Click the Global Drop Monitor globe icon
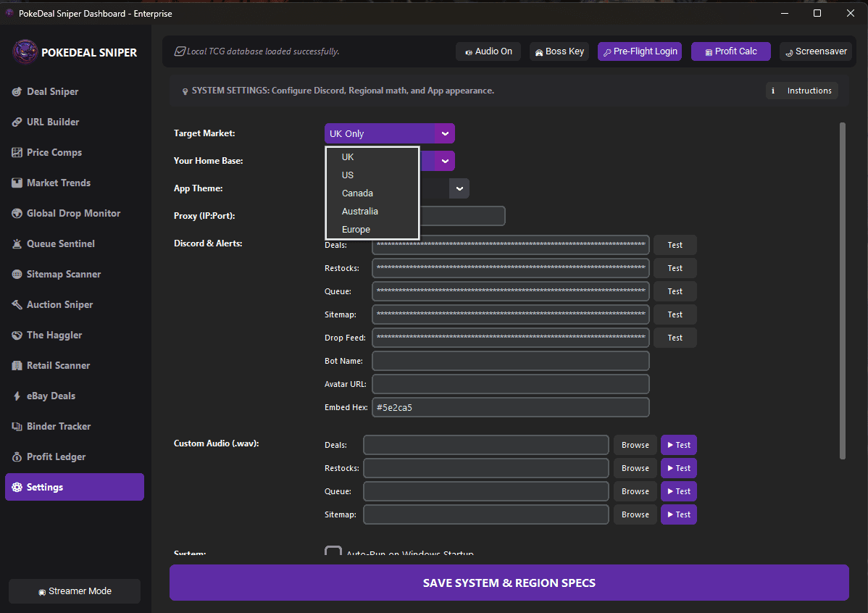This screenshot has height=613, width=868. point(17,214)
